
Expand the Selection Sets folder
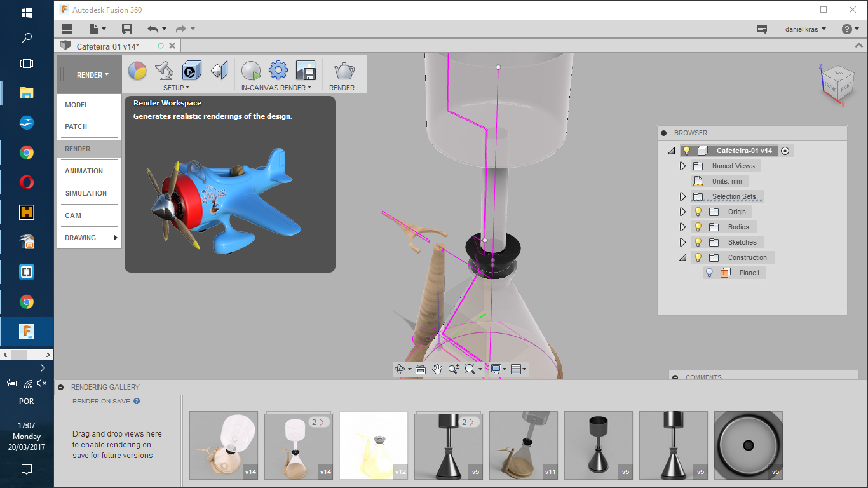683,196
